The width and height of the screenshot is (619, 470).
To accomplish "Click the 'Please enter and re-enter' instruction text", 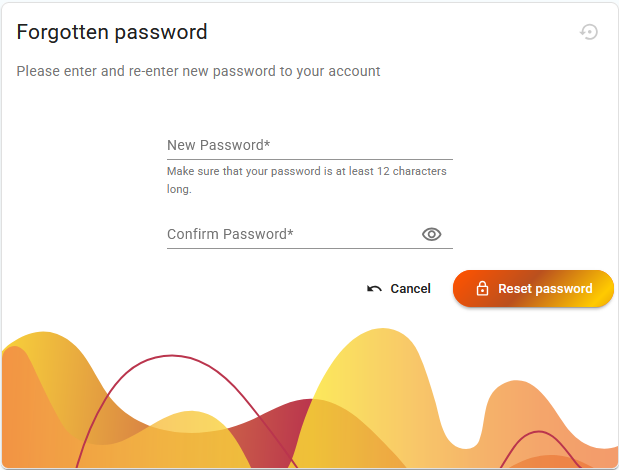I will [198, 71].
